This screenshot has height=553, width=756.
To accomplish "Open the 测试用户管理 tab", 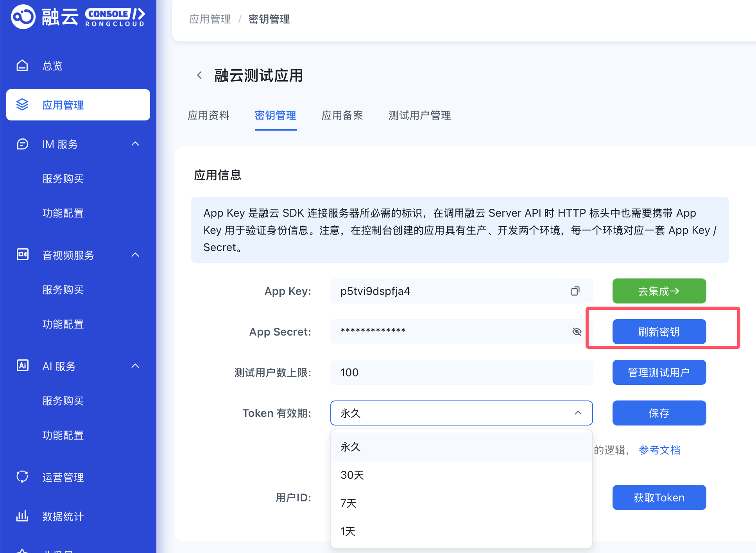I will [x=419, y=115].
